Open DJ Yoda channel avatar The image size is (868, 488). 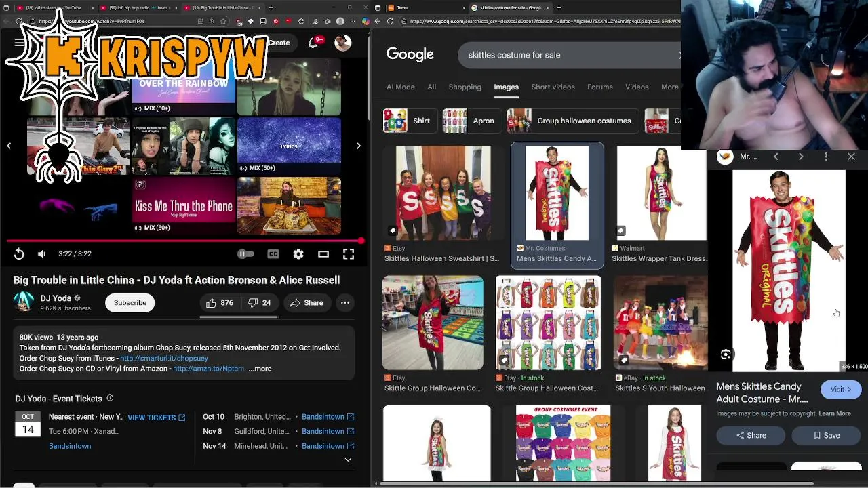(x=24, y=302)
